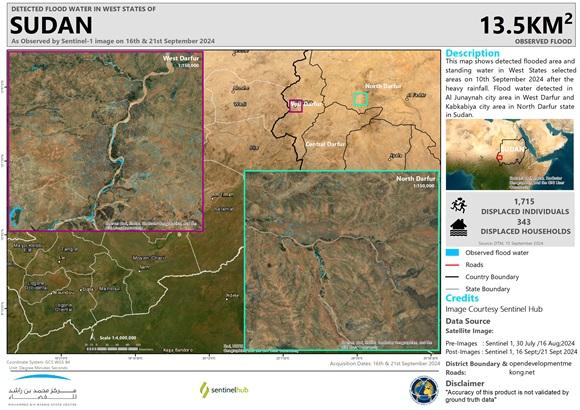Click the red locator circle on inset map

[x=499, y=158]
